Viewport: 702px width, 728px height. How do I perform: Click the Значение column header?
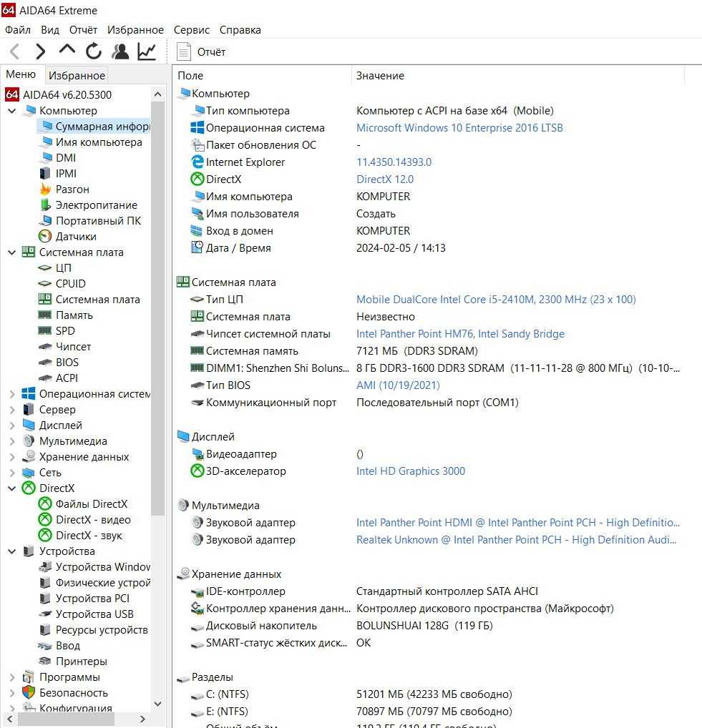click(380, 76)
